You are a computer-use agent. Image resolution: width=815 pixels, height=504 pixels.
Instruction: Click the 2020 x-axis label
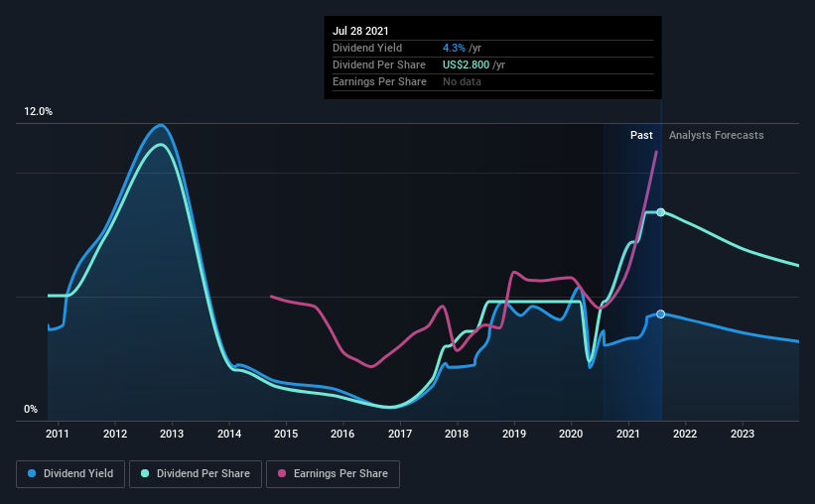pyautogui.click(x=571, y=434)
